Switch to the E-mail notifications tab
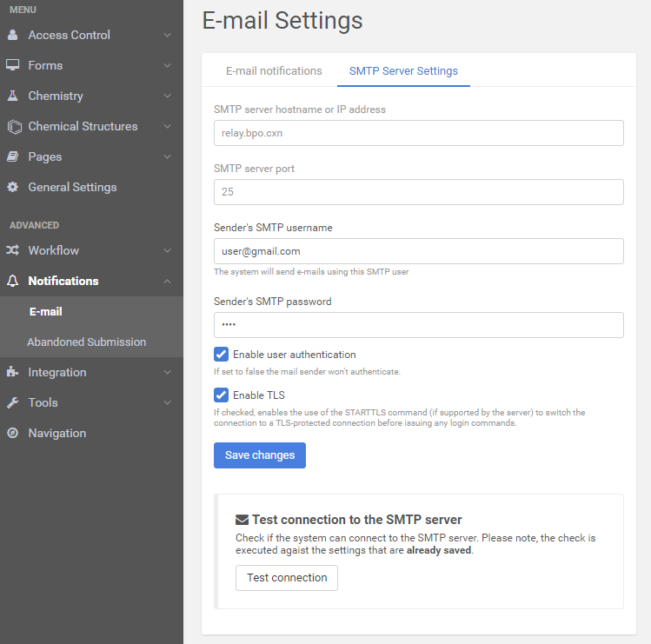Viewport: 651px width, 644px height. tap(274, 71)
